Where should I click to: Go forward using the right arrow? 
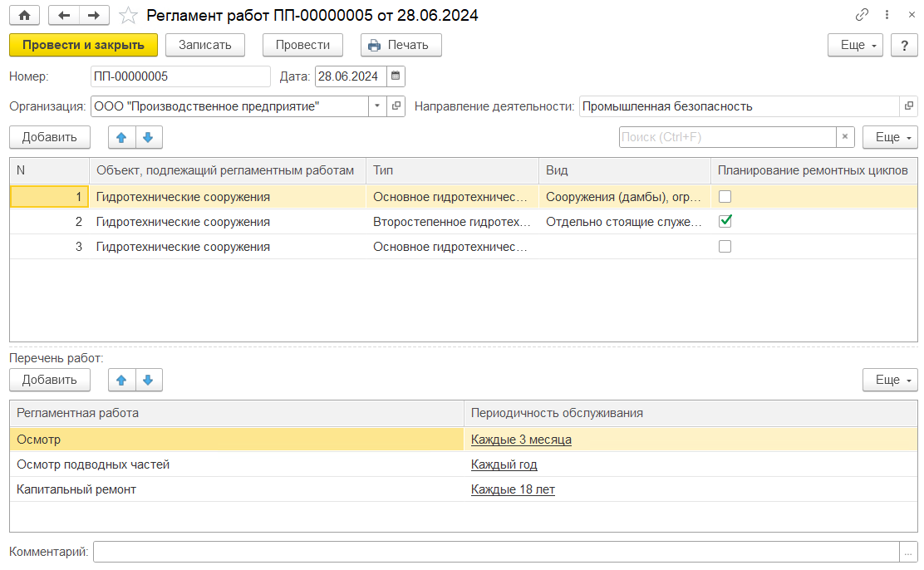(93, 16)
